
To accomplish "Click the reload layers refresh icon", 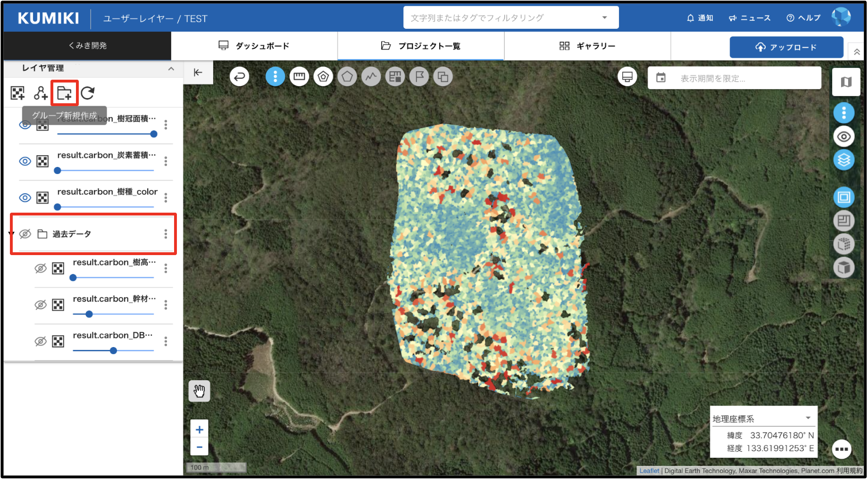I will [x=88, y=93].
